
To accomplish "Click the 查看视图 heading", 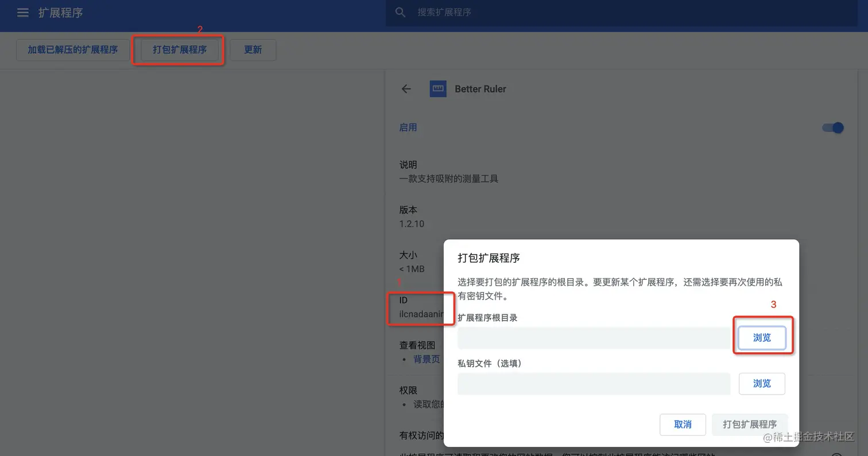I will (417, 345).
